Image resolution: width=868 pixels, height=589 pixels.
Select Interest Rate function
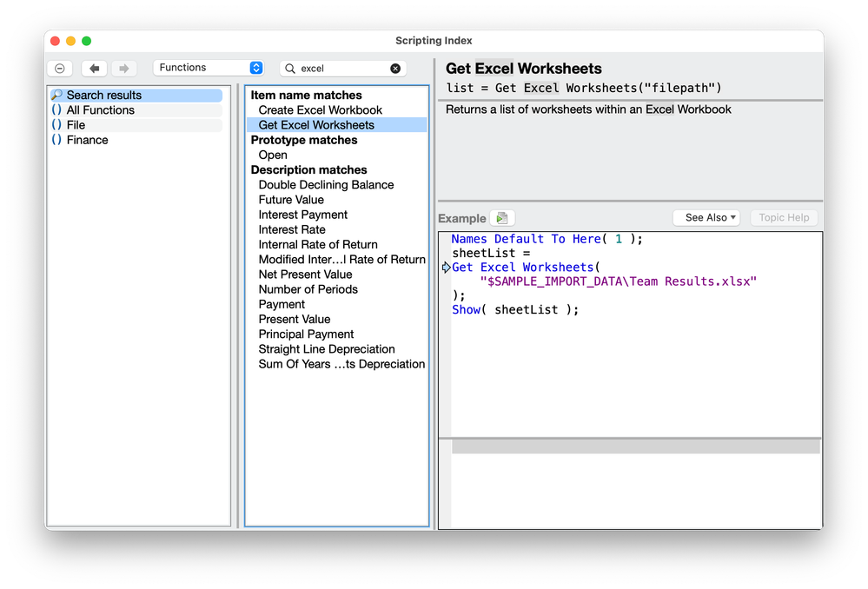pyautogui.click(x=336, y=229)
